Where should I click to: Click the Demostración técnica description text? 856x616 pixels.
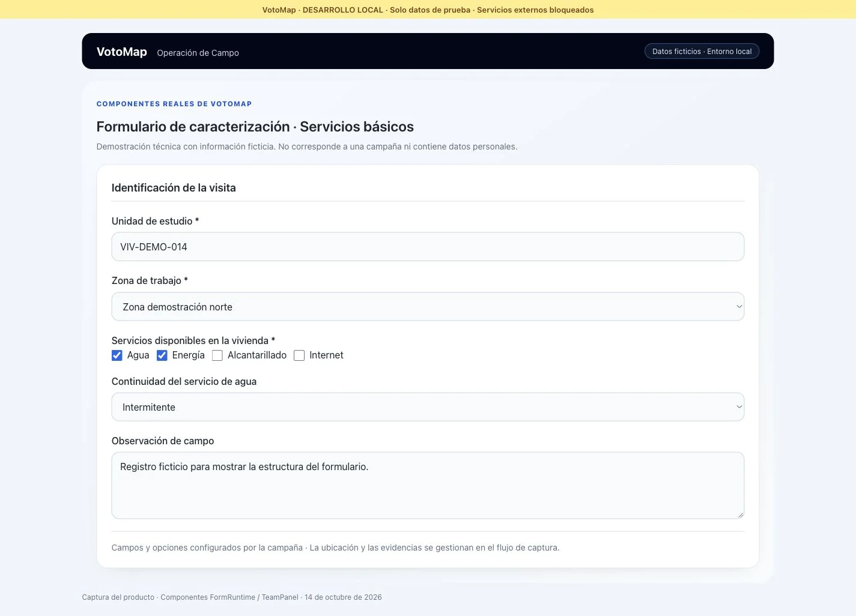pos(307,146)
